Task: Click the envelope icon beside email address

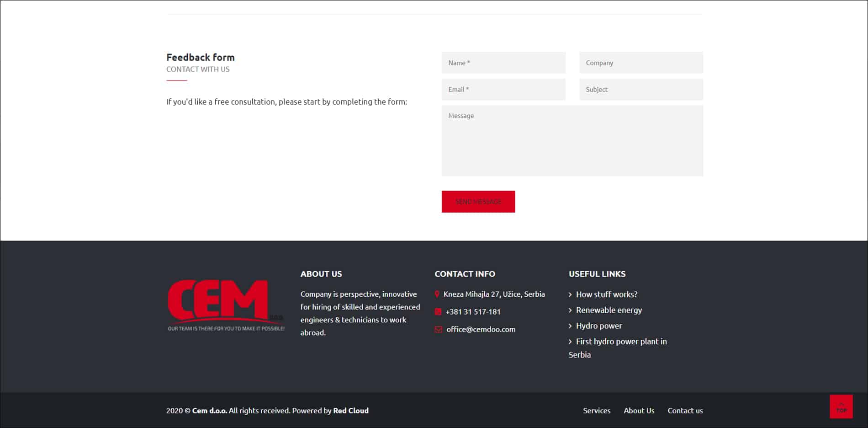Action: [439, 329]
